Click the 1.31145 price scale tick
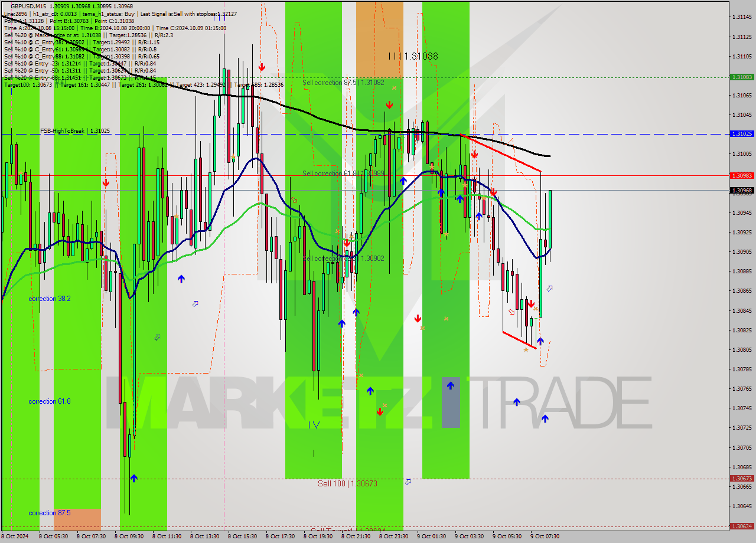This screenshot has width=756, height=543. click(x=742, y=17)
